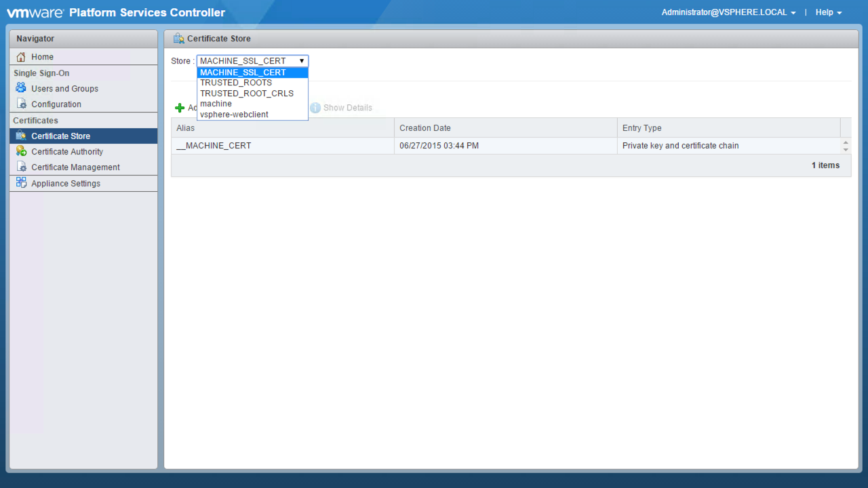
Task: Select TRUSTED_ROOTS from the store list
Action: coord(236,83)
